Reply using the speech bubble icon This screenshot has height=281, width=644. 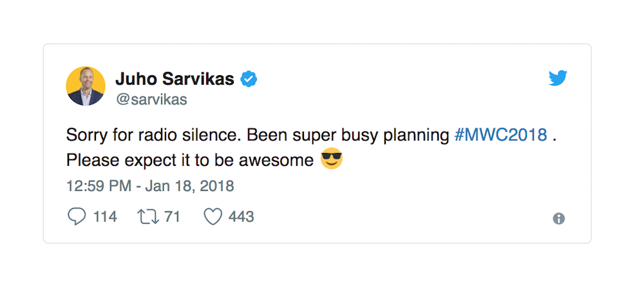click(77, 217)
